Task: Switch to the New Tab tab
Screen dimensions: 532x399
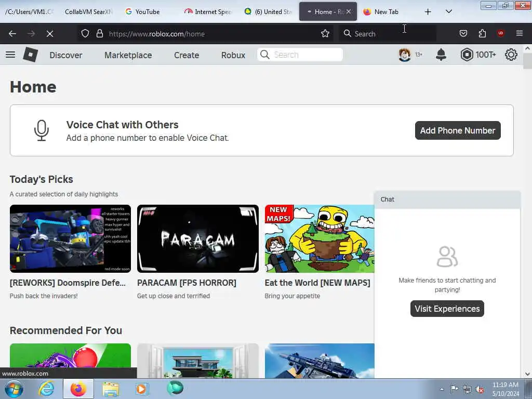Action: pyautogui.click(x=386, y=12)
